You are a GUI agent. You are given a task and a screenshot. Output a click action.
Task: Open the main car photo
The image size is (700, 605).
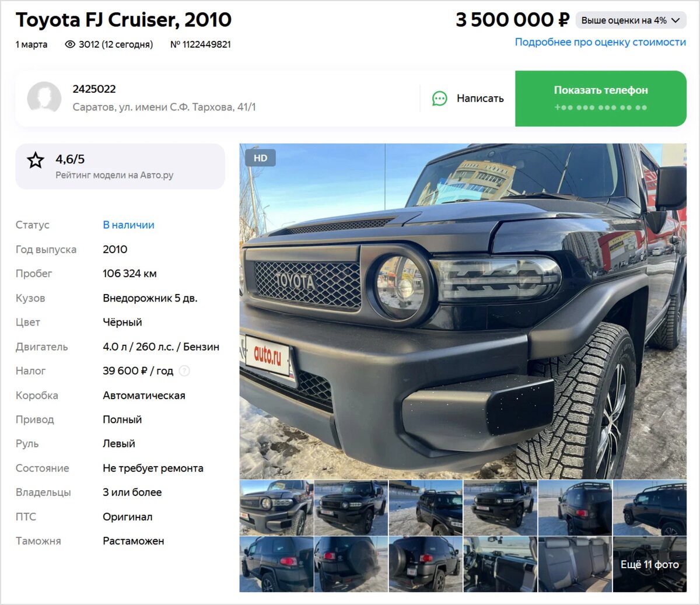click(x=463, y=312)
